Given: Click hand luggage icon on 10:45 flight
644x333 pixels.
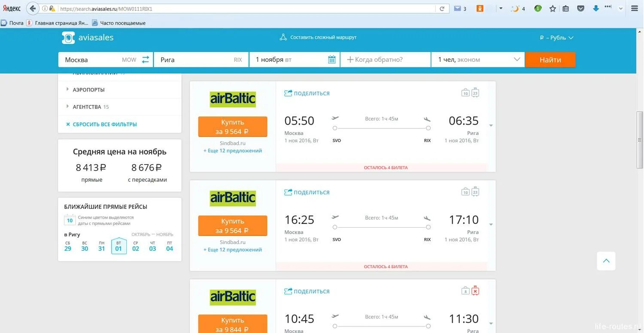Looking at the screenshot, I should click(465, 291).
